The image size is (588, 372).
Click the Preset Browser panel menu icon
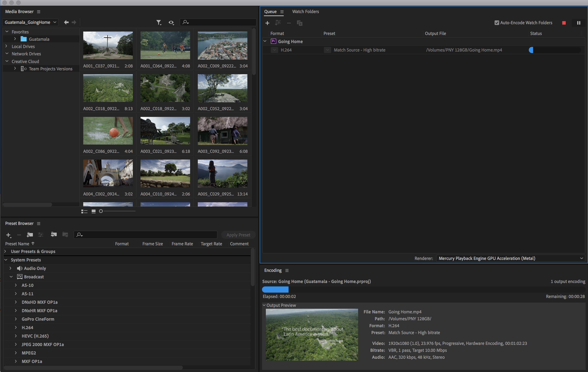[38, 223]
